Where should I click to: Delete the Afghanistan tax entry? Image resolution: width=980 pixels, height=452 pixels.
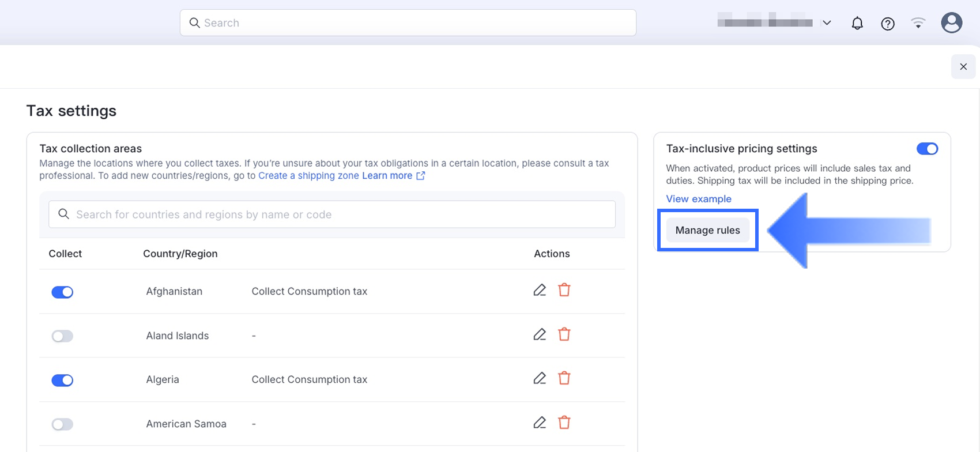click(564, 290)
